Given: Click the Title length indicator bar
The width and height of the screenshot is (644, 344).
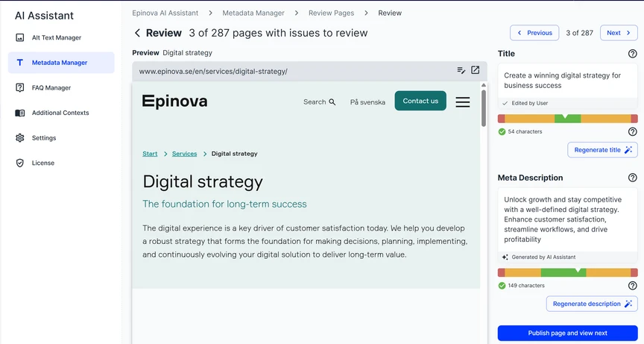Looking at the screenshot, I should coord(568,119).
